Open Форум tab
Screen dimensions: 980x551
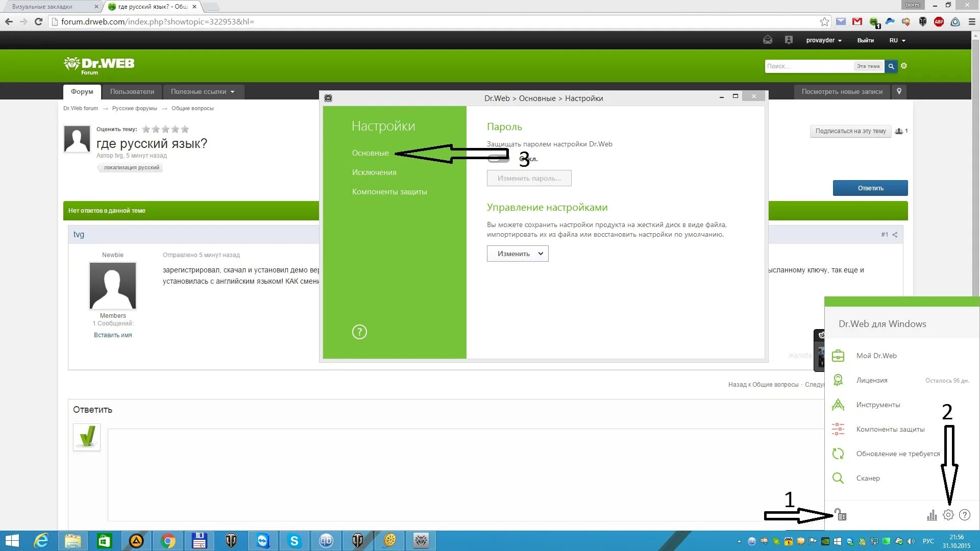82,92
